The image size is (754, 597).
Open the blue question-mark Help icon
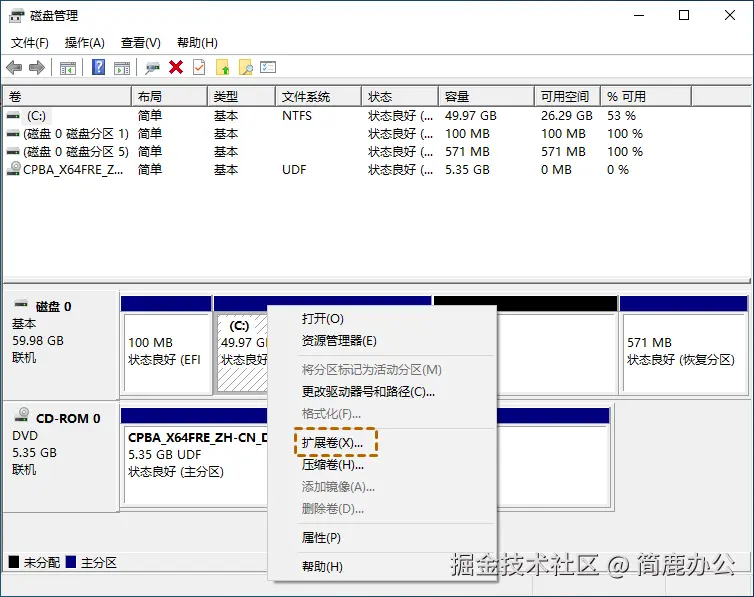(98, 67)
